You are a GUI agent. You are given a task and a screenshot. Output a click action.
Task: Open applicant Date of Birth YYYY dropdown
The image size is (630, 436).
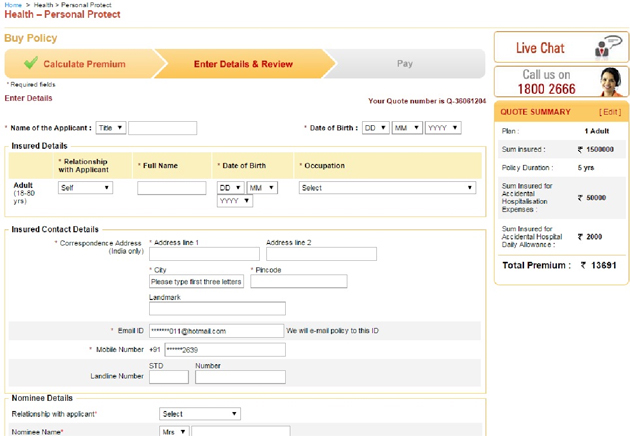tap(443, 128)
